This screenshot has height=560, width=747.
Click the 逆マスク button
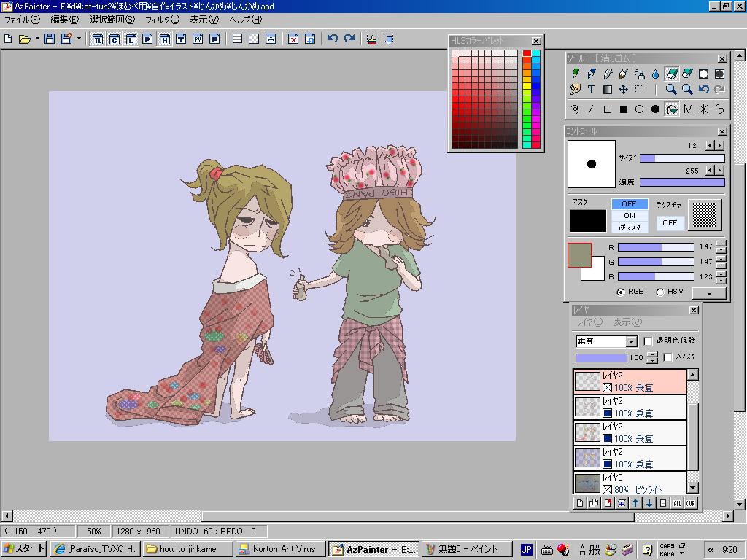click(x=629, y=227)
